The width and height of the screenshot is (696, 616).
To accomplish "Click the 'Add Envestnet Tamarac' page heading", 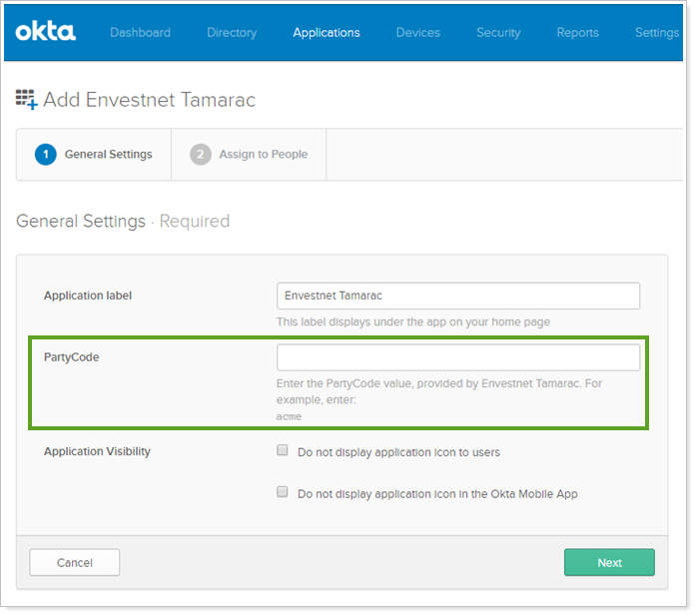I will (x=150, y=100).
